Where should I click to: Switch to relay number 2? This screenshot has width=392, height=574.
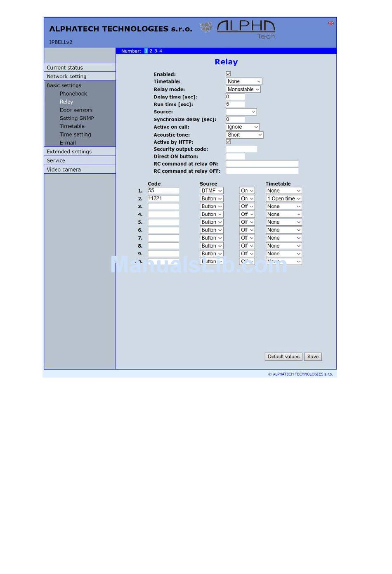tap(151, 51)
